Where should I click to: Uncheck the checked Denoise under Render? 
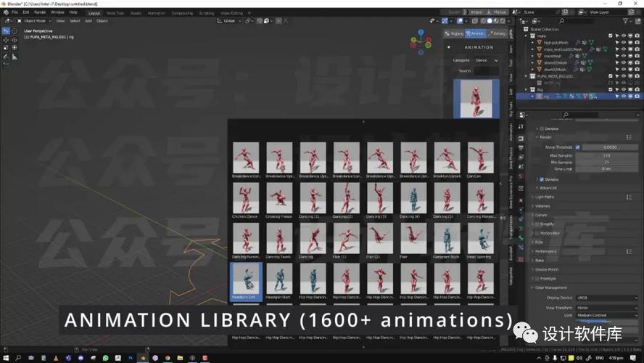tap(542, 179)
